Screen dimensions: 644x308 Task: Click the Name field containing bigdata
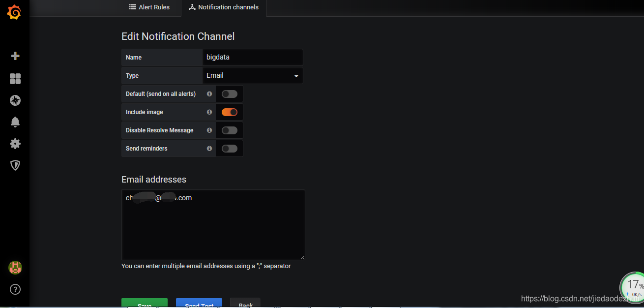point(253,58)
